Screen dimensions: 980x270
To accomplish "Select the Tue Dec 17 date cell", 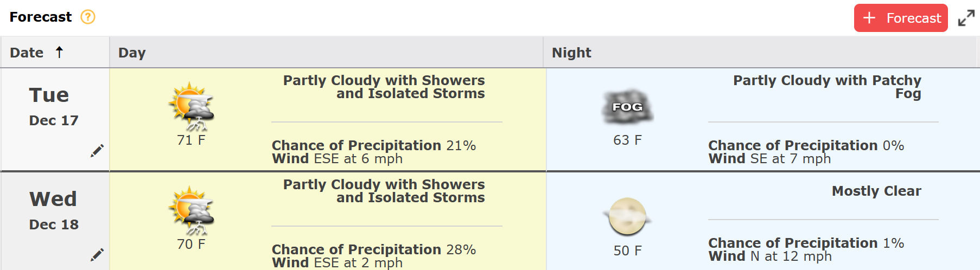I will 54,107.
